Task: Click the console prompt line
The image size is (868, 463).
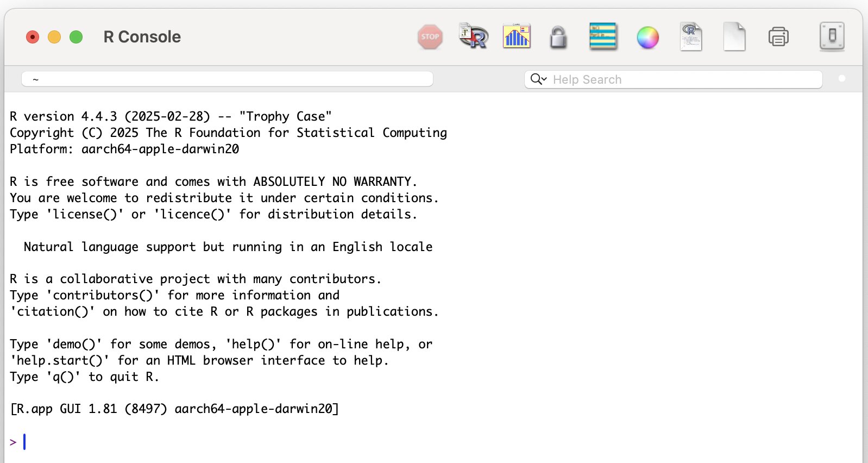Action: [435, 442]
